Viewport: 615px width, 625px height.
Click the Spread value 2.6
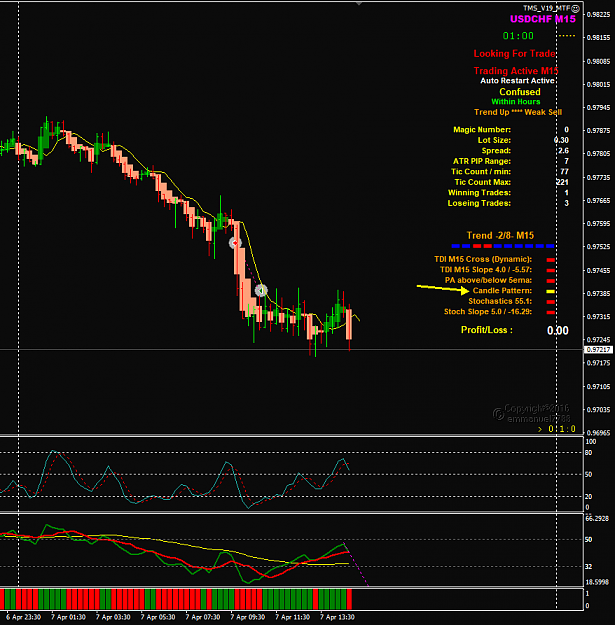click(563, 151)
